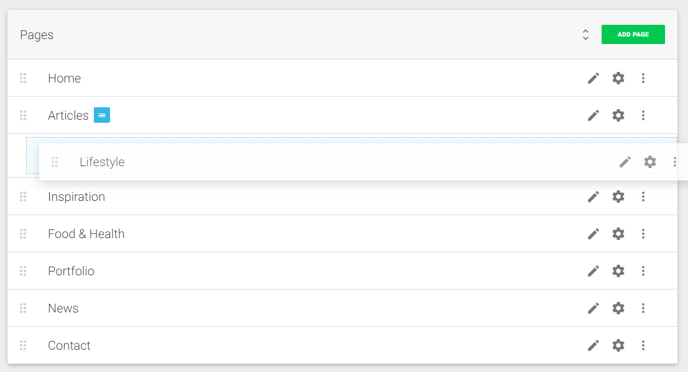Open settings gear for Articles page

click(618, 115)
